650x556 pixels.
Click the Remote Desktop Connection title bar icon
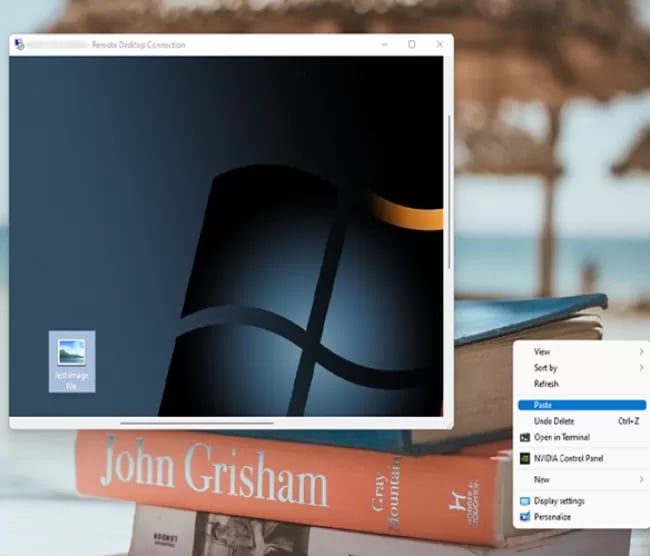click(19, 44)
